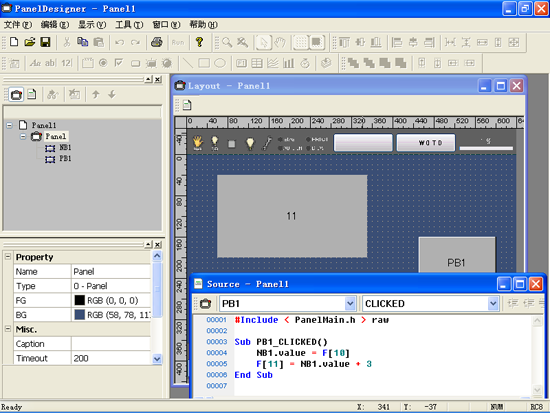Edit the Name property value Panel

point(111,272)
